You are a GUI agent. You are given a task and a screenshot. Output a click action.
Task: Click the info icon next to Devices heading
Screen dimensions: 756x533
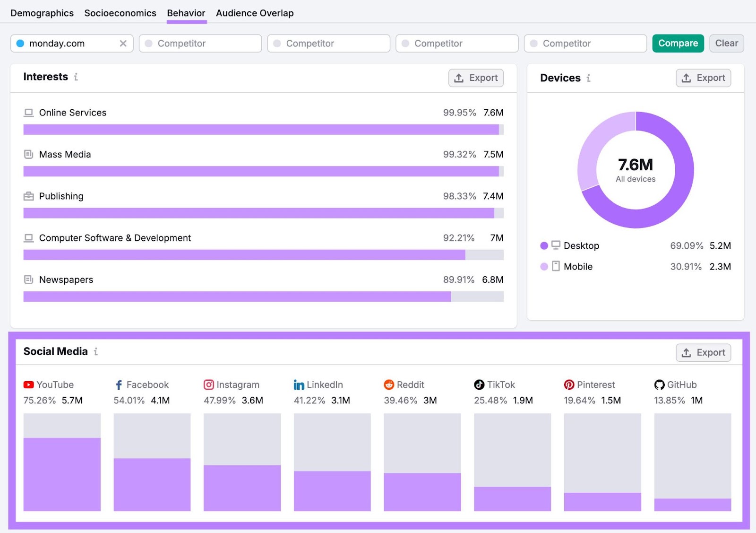588,79
